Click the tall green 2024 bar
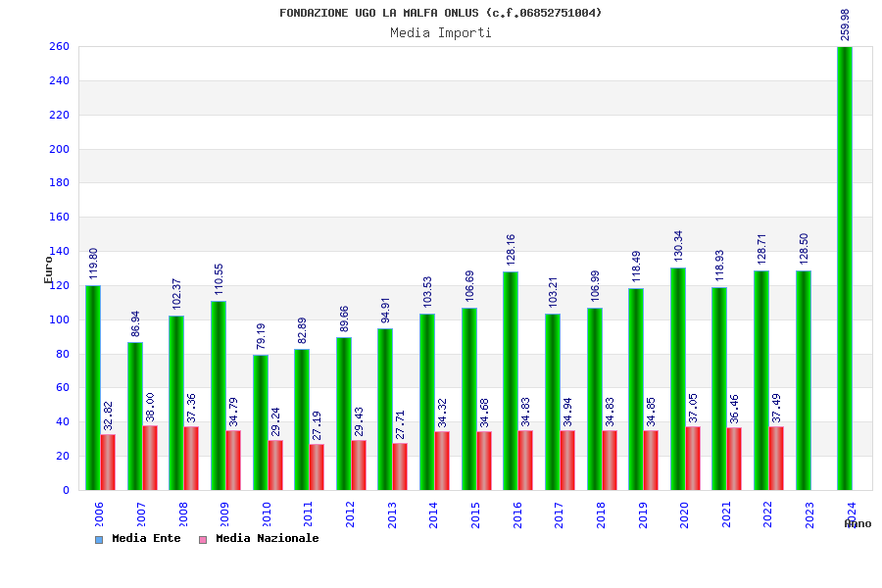Image resolution: width=882 pixels, height=588 pixels. click(x=845, y=269)
